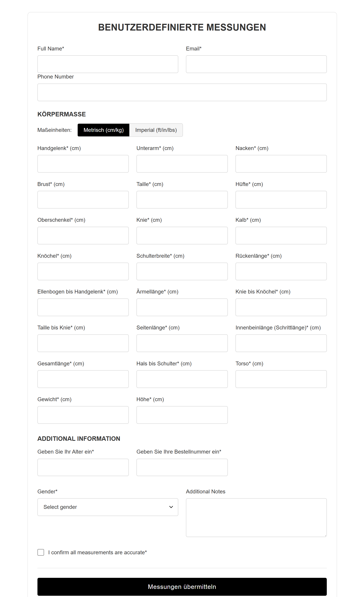
Task: Select the Schulterbreite input field
Action: pos(182,271)
